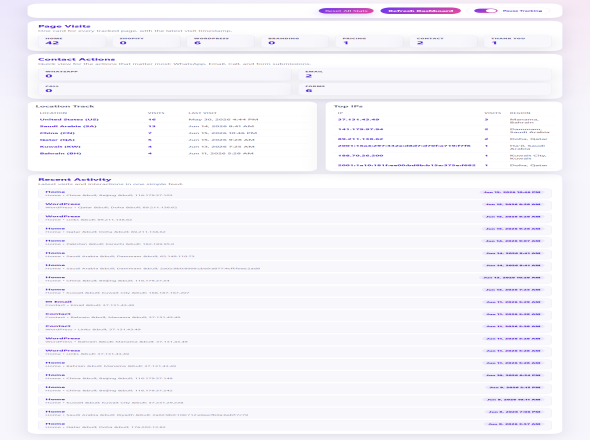Open the Email contact actions card
This screenshot has width=590, height=440.
[x=425, y=74]
